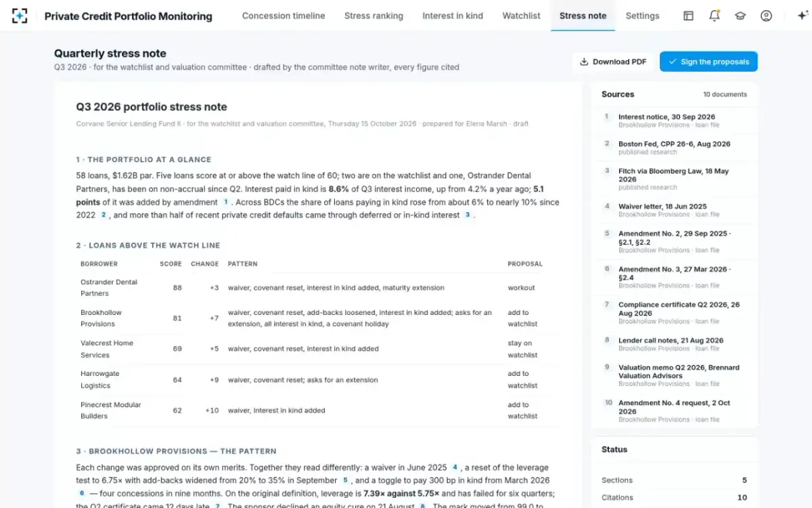Click the sparkle assistant icon
This screenshot has width=812, height=508.
[803, 16]
